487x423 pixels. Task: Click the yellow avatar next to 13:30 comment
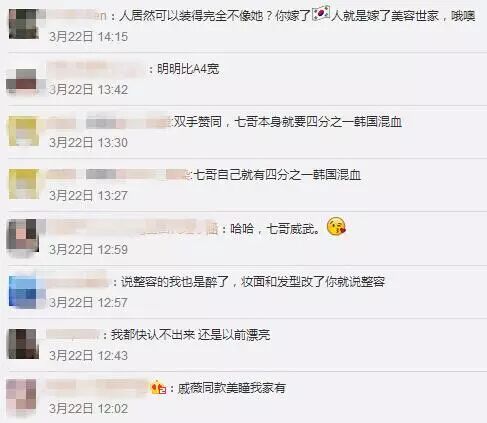point(23,131)
